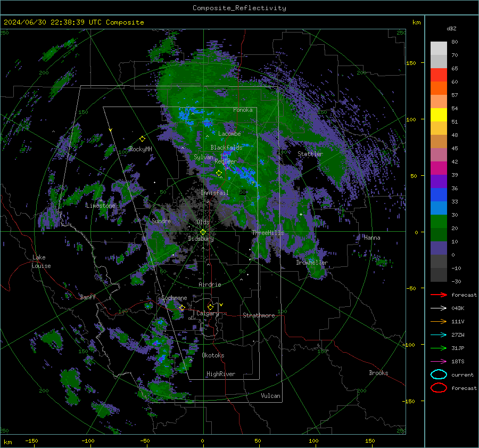Image resolution: width=479 pixels, height=448 pixels.
Task: Click the Strathmore map label
Action: (x=259, y=315)
